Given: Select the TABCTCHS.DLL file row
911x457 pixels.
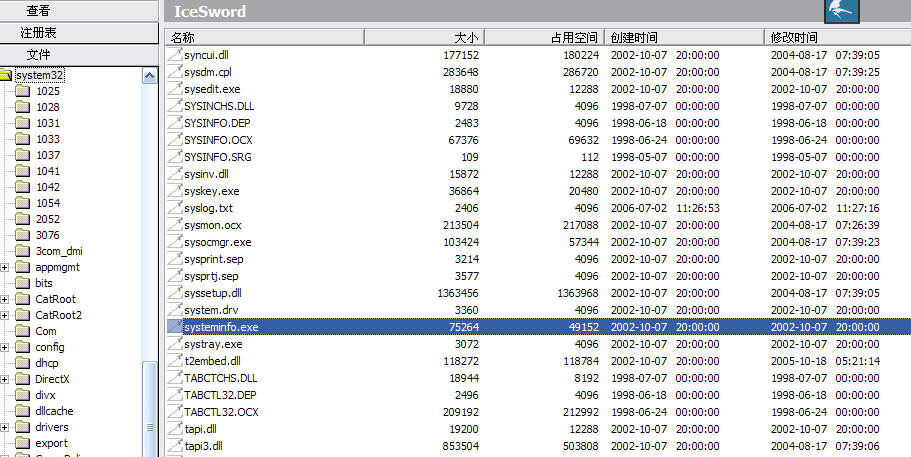Looking at the screenshot, I should (538, 378).
